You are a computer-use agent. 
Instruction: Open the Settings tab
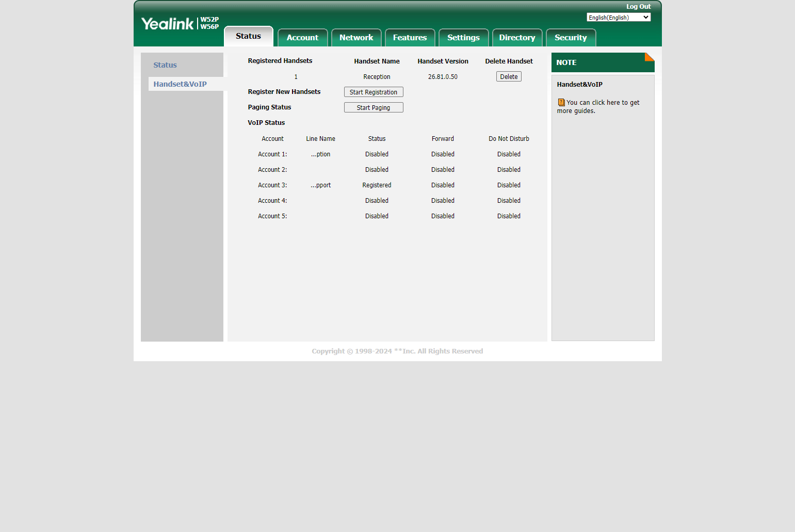point(464,38)
